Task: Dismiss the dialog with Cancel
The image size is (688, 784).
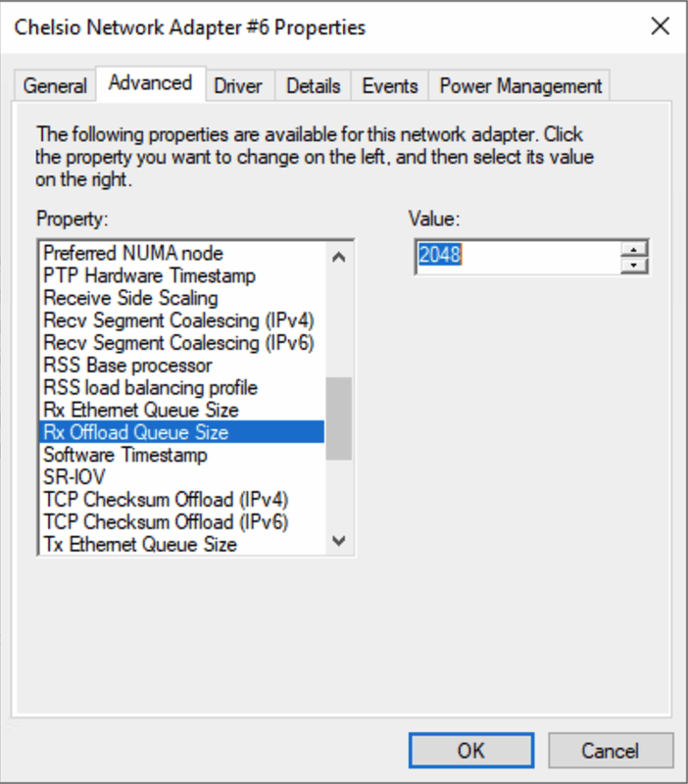Action: click(610, 751)
